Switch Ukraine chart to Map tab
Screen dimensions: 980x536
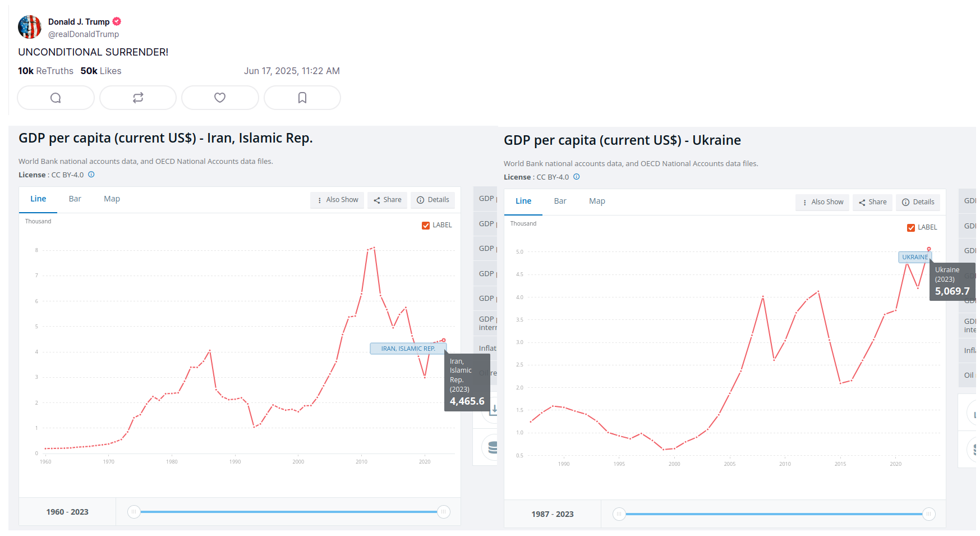(597, 201)
